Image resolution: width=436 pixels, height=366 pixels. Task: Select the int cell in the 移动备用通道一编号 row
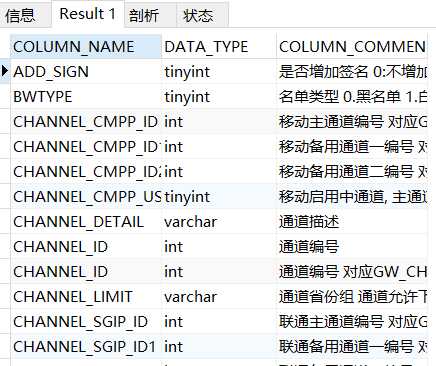click(219, 147)
